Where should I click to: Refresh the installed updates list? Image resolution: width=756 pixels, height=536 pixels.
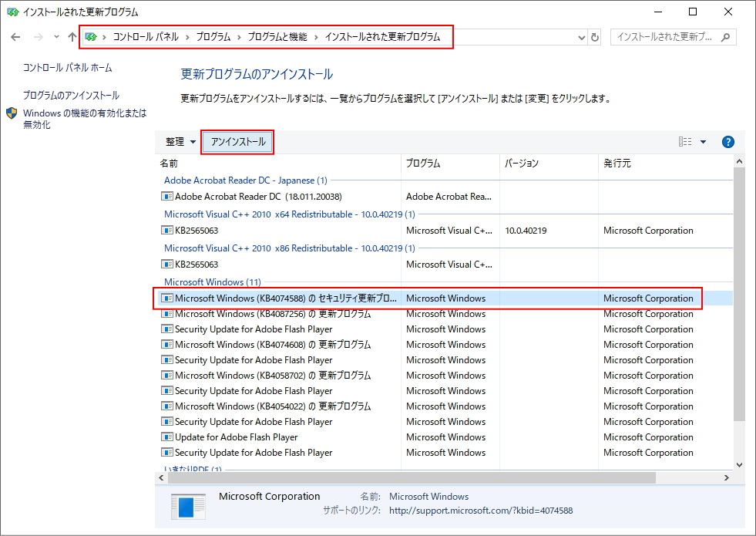[x=595, y=37]
